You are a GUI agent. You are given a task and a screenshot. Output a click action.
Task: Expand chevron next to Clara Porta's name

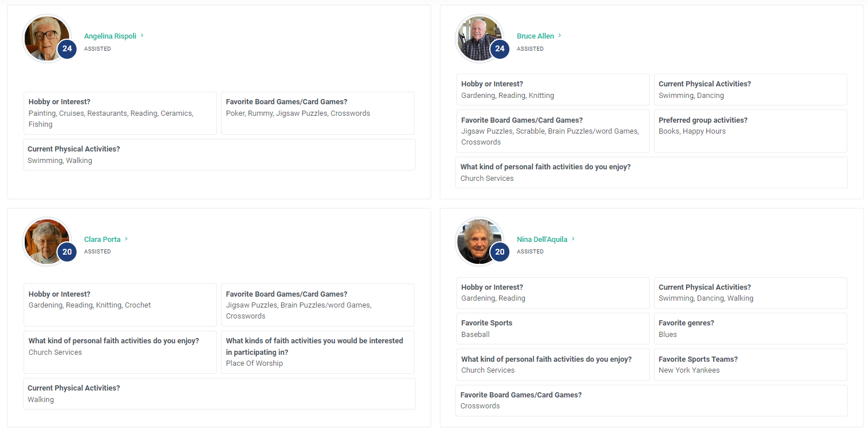(x=126, y=239)
